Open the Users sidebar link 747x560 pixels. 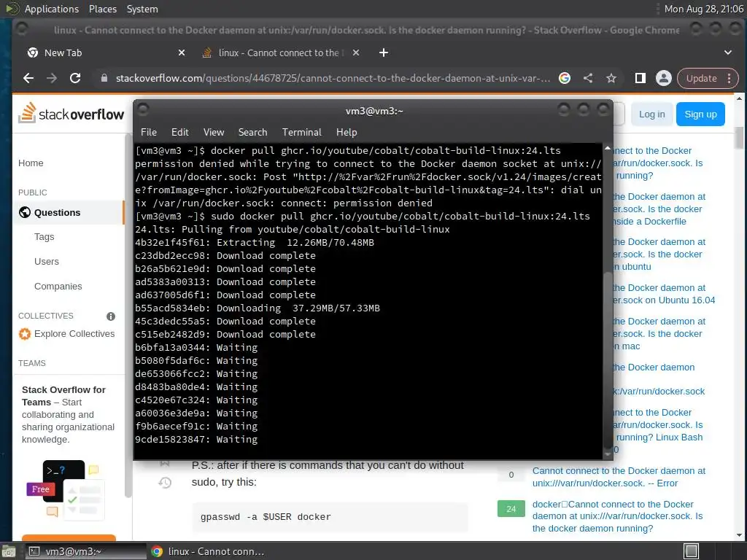point(47,262)
